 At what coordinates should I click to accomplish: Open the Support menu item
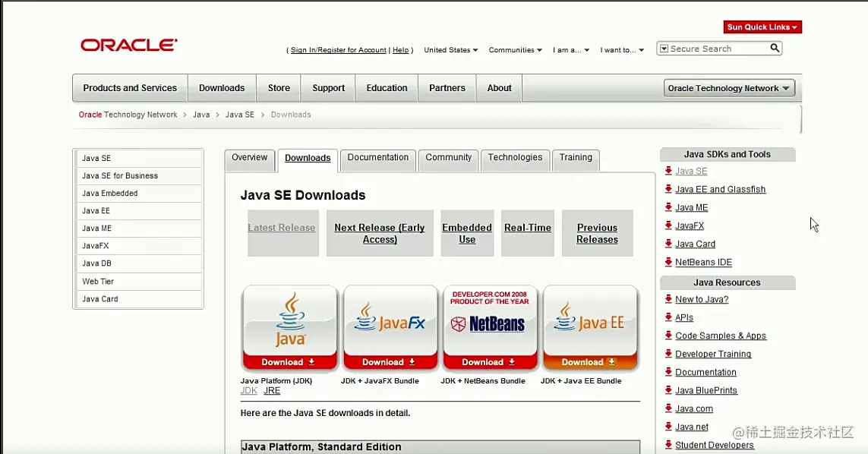328,88
